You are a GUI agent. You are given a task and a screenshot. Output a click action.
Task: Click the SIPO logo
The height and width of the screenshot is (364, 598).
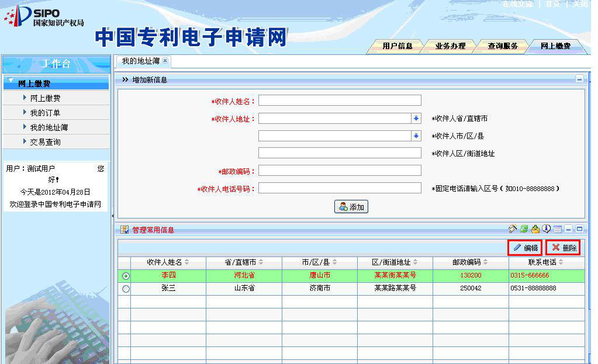click(43, 16)
